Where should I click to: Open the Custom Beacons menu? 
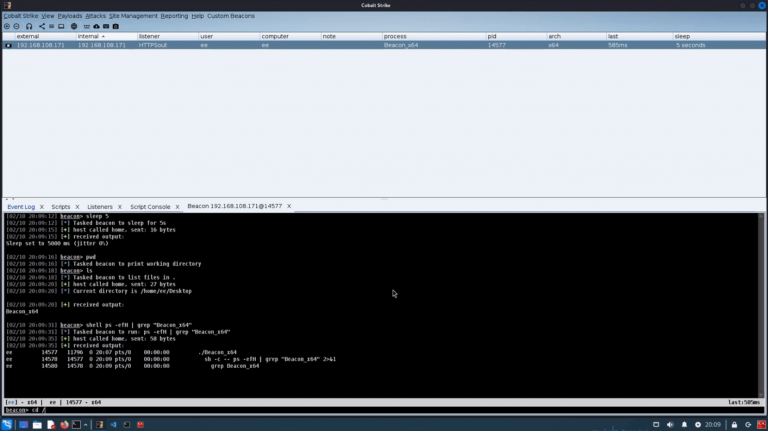[x=231, y=16]
